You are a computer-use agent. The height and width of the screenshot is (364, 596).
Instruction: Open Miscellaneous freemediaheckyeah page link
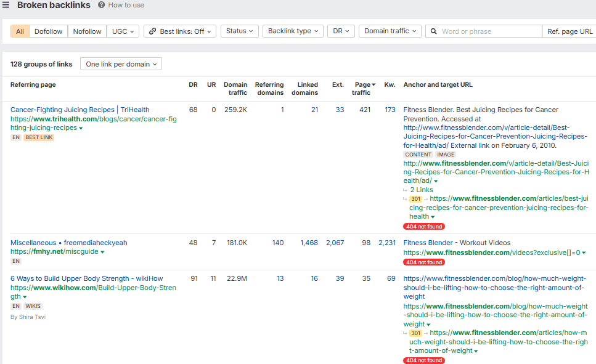(x=69, y=243)
